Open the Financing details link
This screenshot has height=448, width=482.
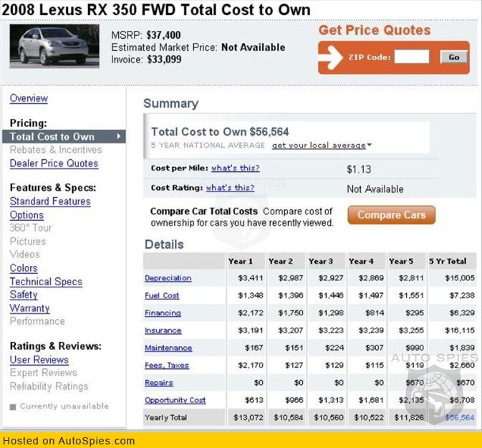pos(163,313)
